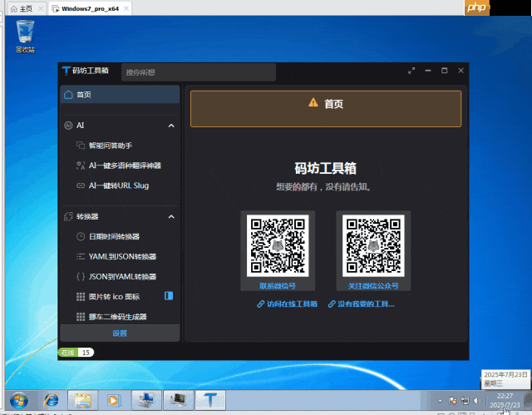Click the link icon beside AI一键转URL Slug

[x=81, y=185]
